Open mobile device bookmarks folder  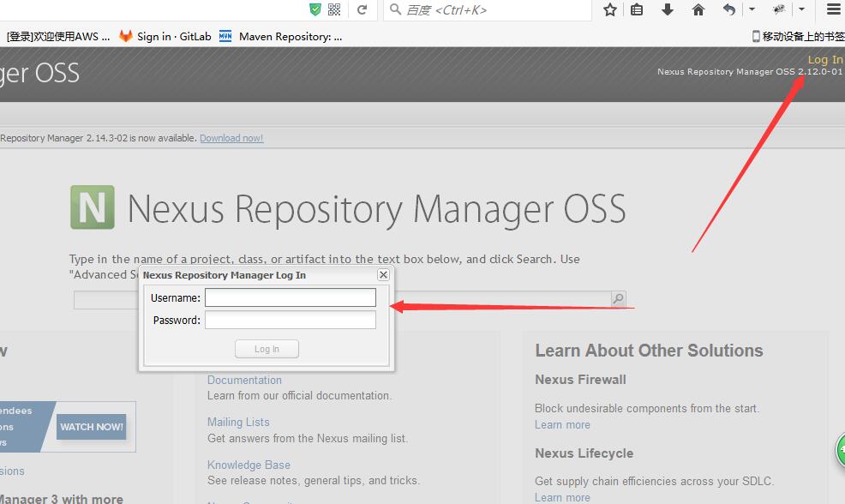(798, 36)
